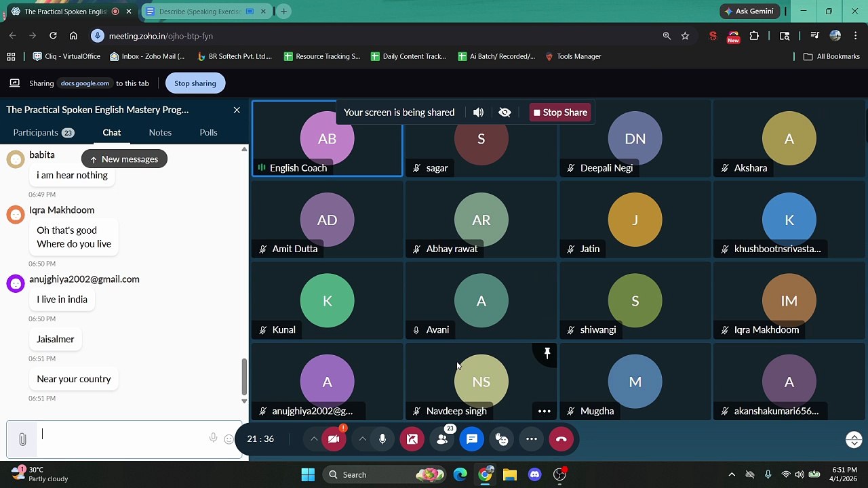The image size is (868, 488).
Task: Expand camera options arrow beside the video button
Action: [313, 439]
